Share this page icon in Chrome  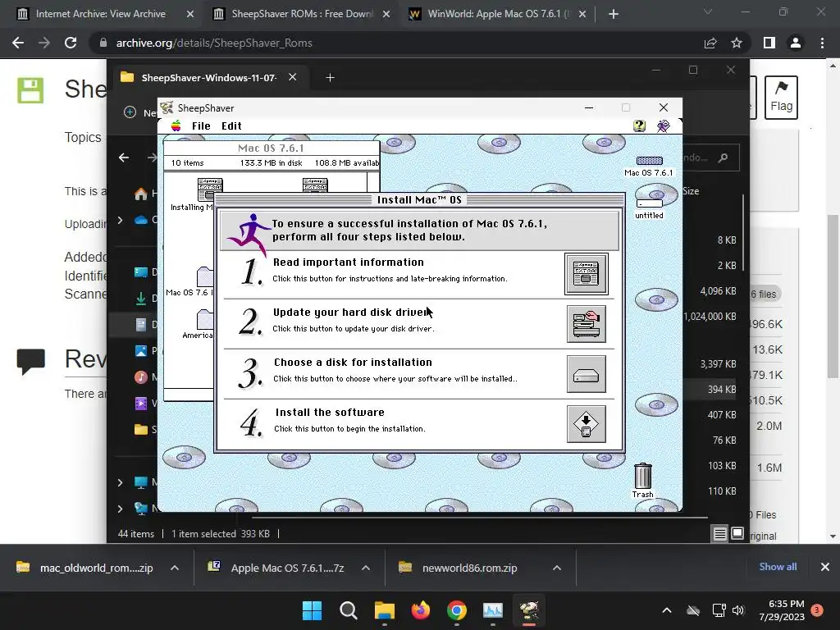(710, 43)
